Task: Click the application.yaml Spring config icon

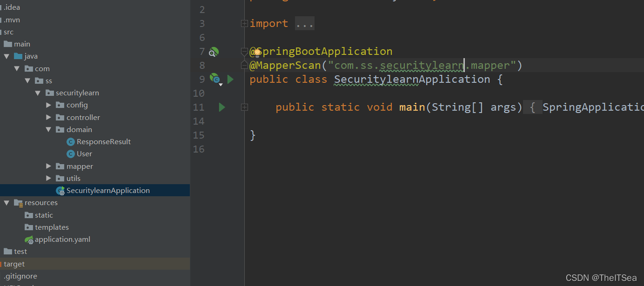Action: [x=29, y=240]
